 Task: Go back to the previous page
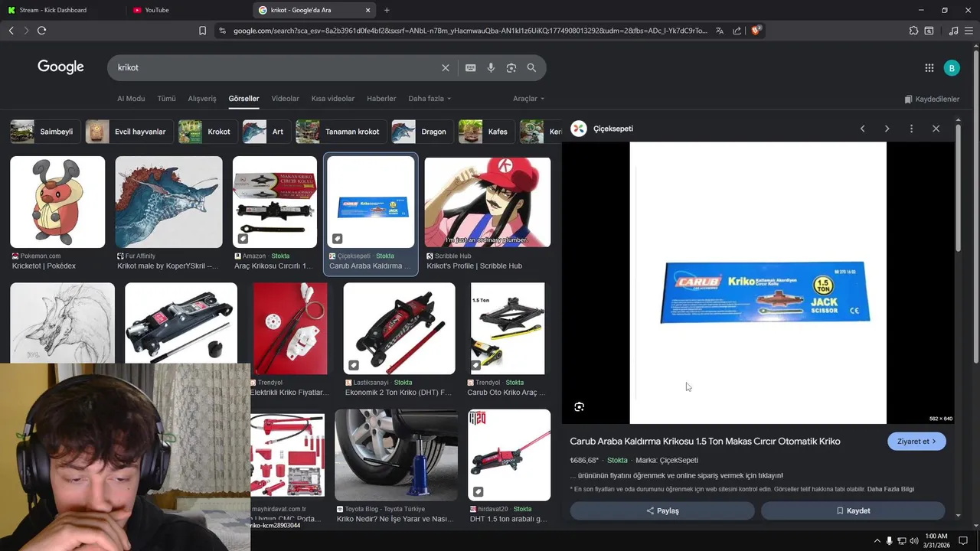(11, 31)
